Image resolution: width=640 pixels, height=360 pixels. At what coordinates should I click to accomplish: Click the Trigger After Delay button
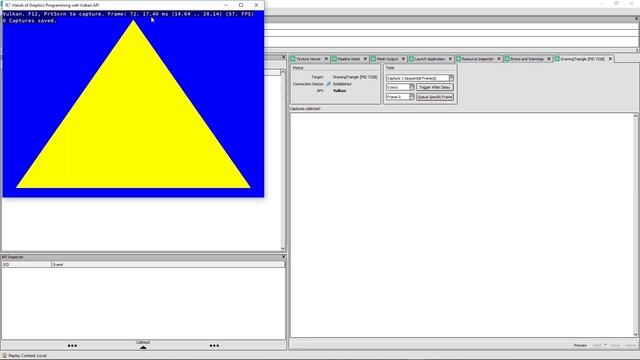435,87
